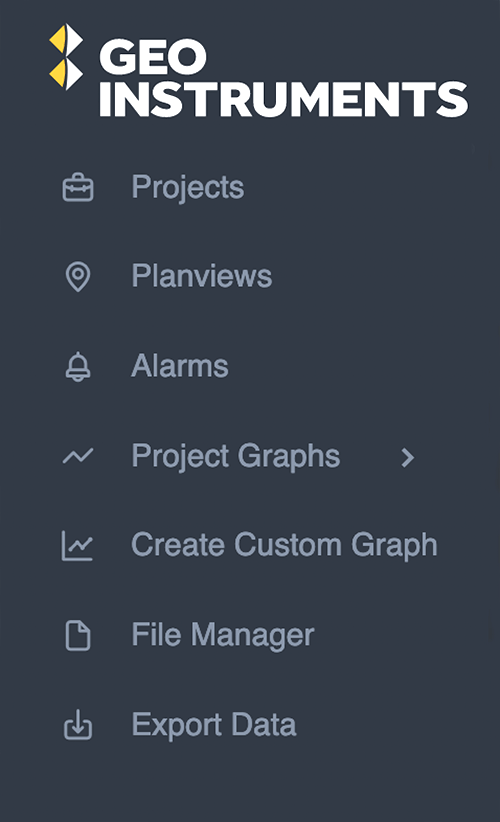
Task: Click the map pin icon for Planviews
Action: [x=78, y=277]
